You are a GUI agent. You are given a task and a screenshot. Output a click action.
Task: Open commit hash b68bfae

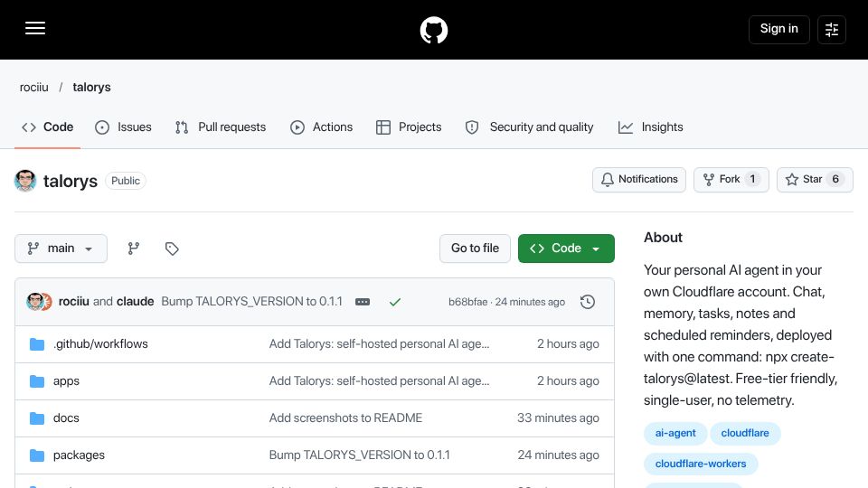467,302
